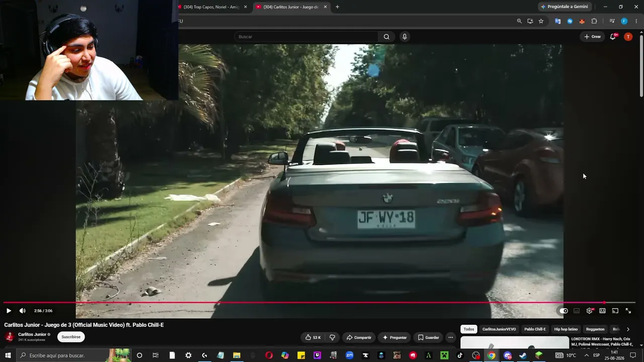Open the Windows notification center
Image resolution: width=644 pixels, height=362 pixels.
633,355
